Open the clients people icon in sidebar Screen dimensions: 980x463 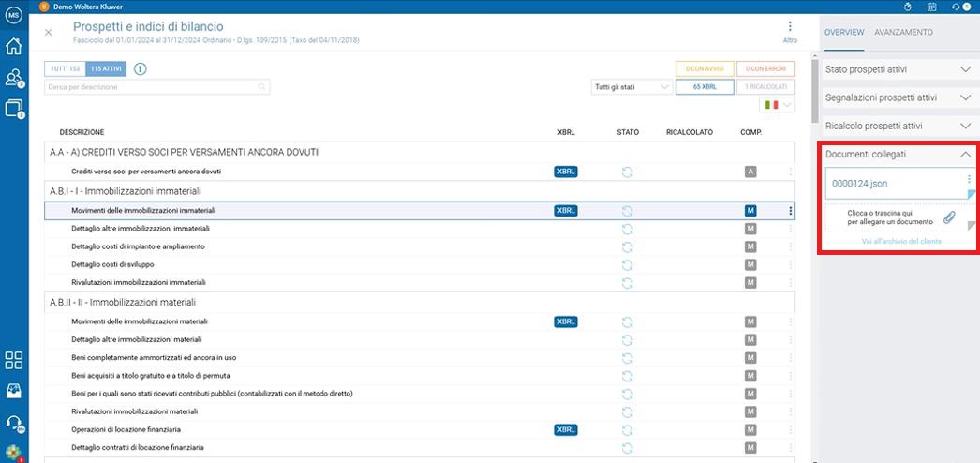tap(13, 78)
